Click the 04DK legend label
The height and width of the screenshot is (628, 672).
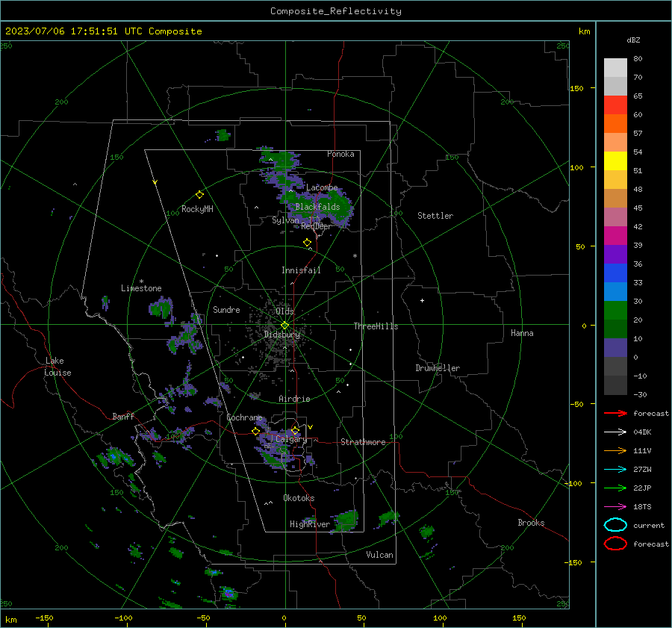pos(642,432)
